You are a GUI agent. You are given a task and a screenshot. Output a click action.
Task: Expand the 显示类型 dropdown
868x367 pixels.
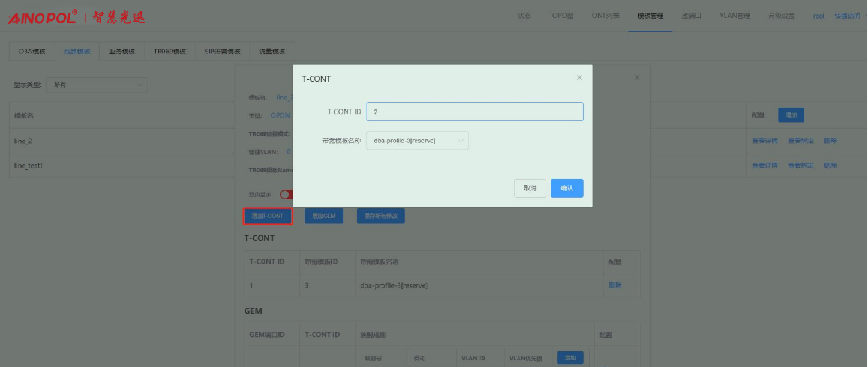coord(97,85)
